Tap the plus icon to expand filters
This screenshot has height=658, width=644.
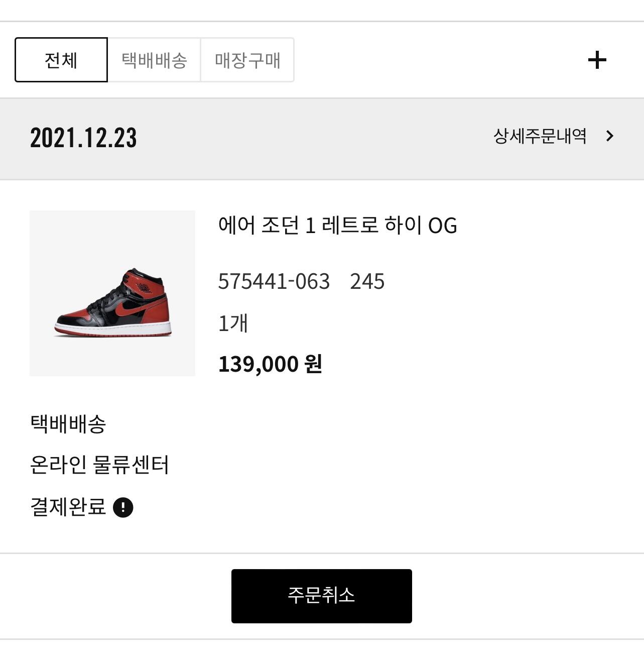click(597, 60)
